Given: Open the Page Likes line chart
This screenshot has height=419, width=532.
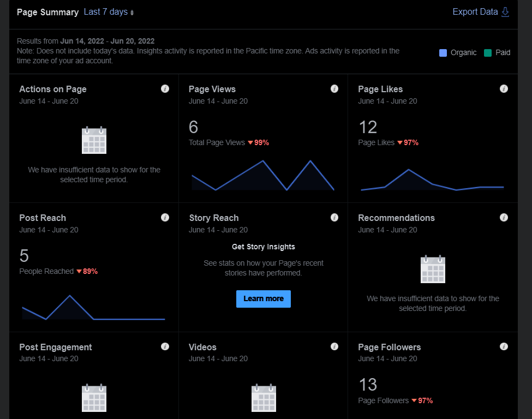Looking at the screenshot, I should (432, 179).
